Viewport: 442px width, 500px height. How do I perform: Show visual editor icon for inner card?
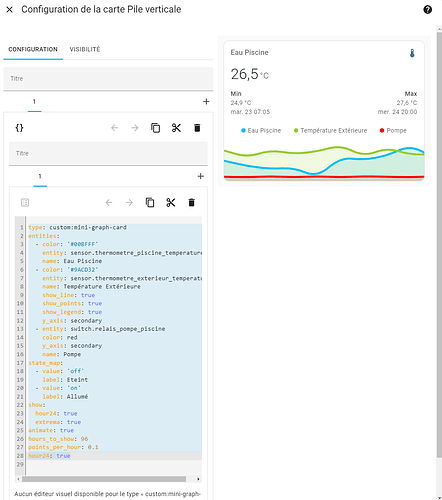pyautogui.click(x=25, y=202)
